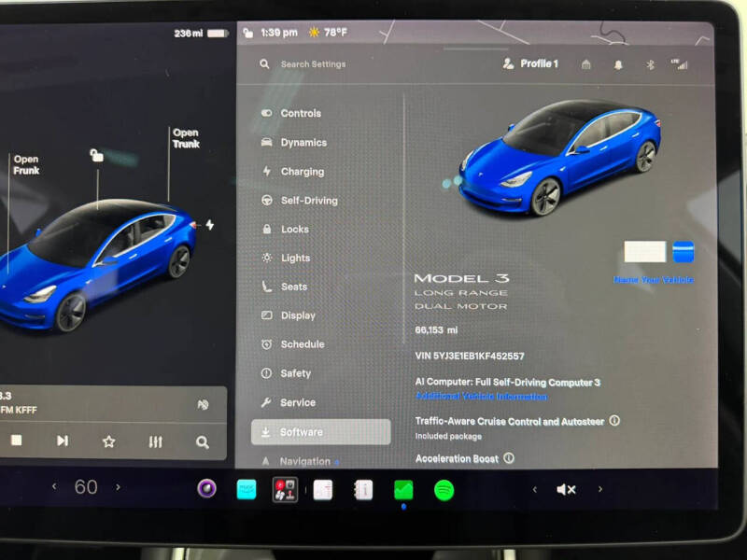Open the owner's manual info icon
747x560 pixels.
pos(363,490)
